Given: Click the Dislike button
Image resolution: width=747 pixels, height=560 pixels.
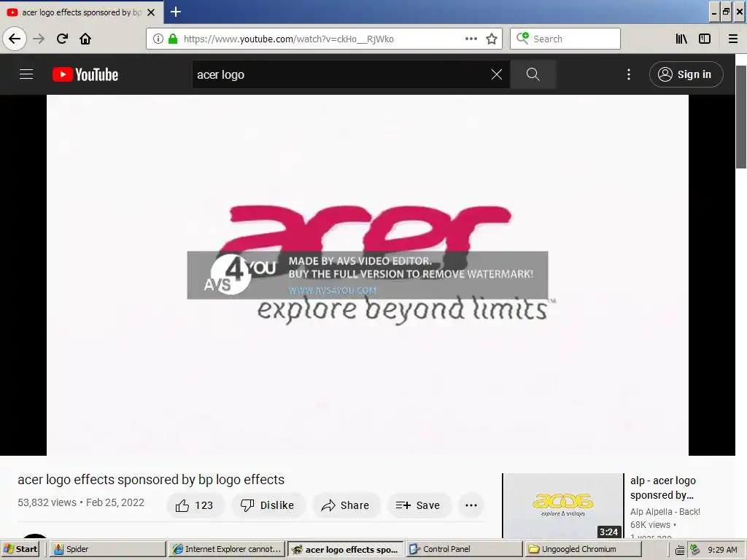Looking at the screenshot, I should [268, 505].
